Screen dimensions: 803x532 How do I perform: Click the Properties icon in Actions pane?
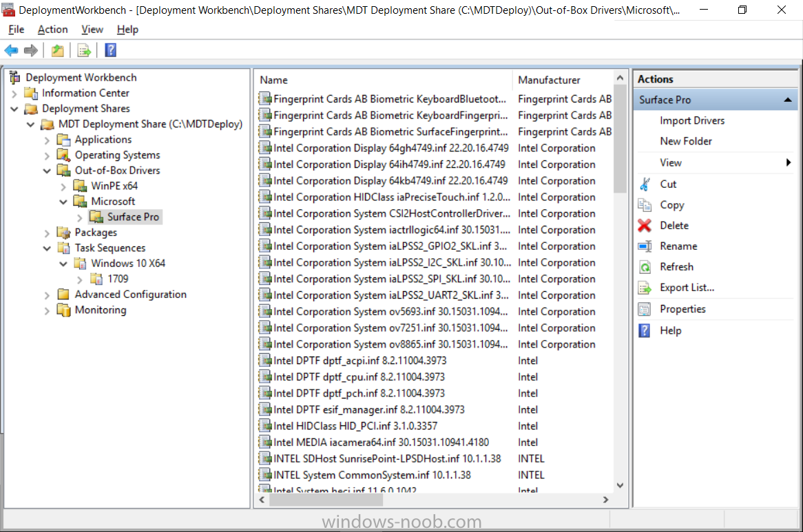click(x=645, y=309)
